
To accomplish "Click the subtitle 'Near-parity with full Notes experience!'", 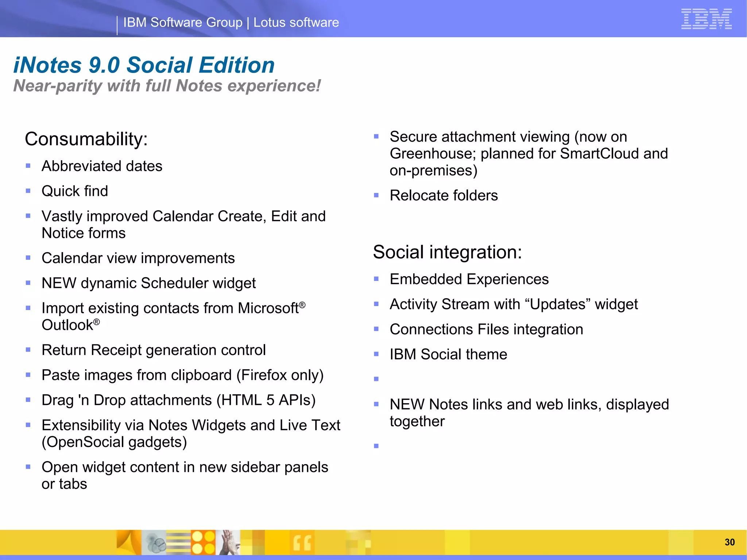I will tap(167, 86).
